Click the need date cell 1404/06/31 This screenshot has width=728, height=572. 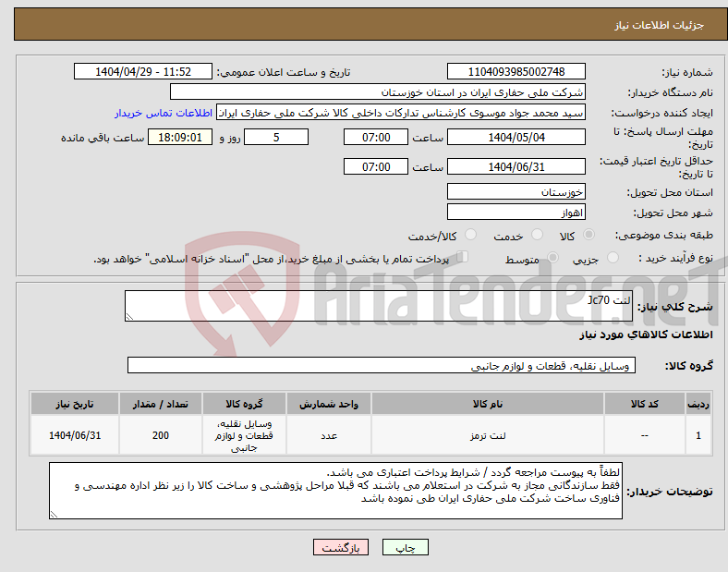75,435
